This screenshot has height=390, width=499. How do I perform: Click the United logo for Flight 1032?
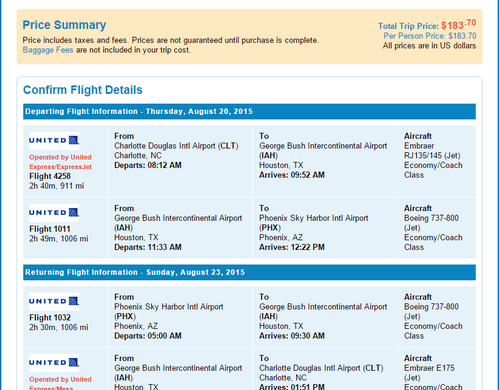tap(54, 301)
